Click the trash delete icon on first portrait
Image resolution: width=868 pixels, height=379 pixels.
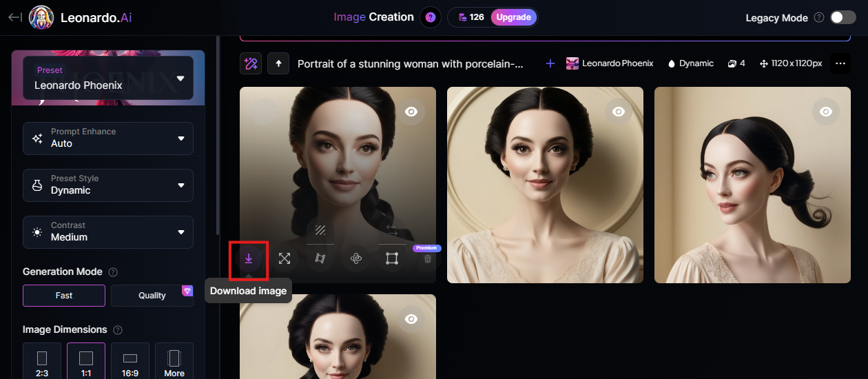tap(428, 258)
